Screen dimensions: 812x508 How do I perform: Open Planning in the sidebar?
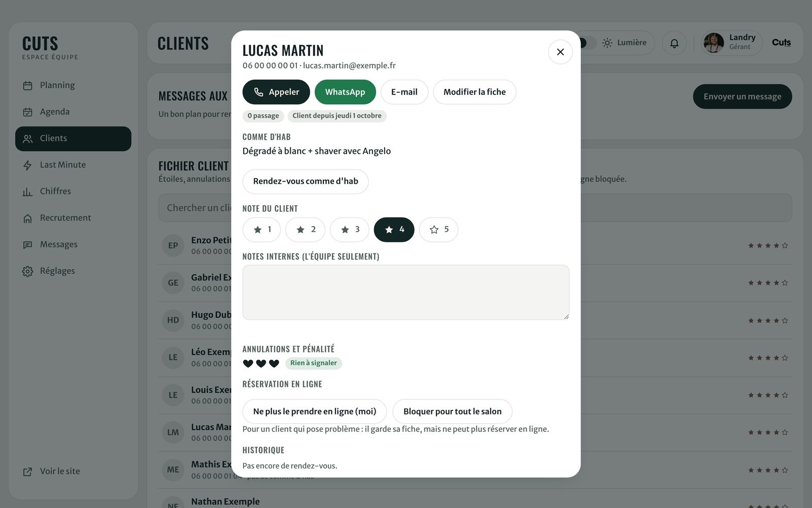[x=73, y=85]
